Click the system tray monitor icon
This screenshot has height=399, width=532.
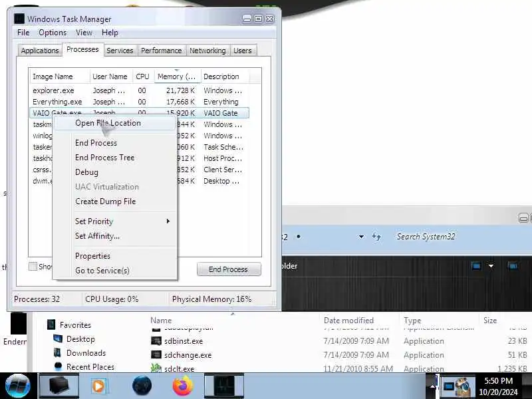coord(448,386)
